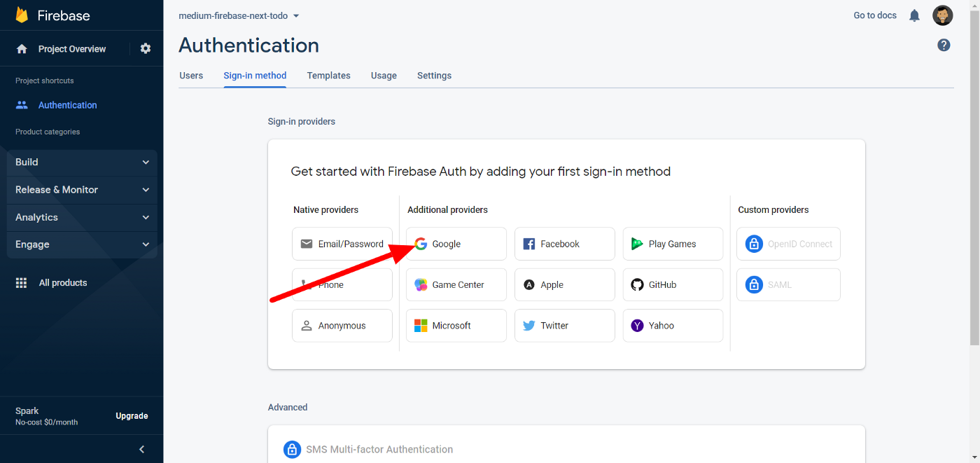Open project settings gear icon
980x463 pixels.
(146, 49)
